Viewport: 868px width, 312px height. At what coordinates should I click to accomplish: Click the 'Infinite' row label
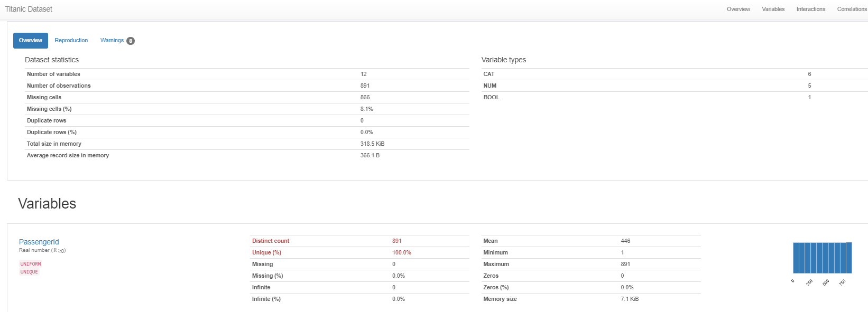coord(261,287)
